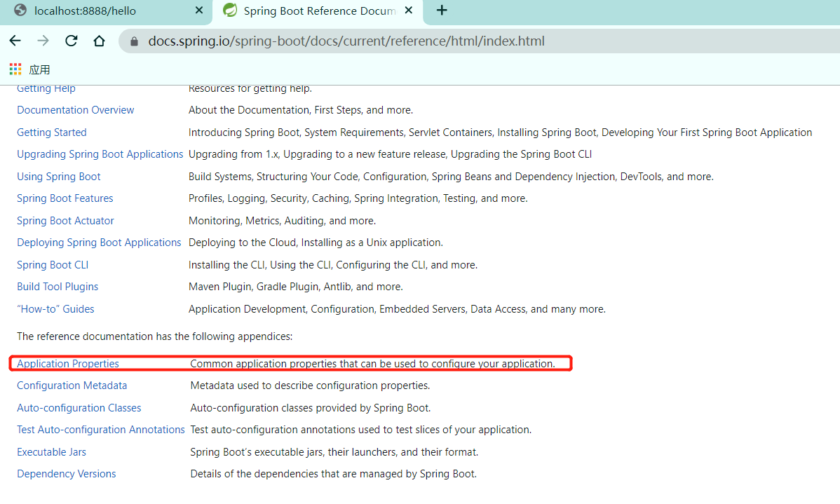Click description starting 'Introducing Spring Boot, System Requirements'
The height and width of the screenshot is (504, 840).
[x=501, y=132]
